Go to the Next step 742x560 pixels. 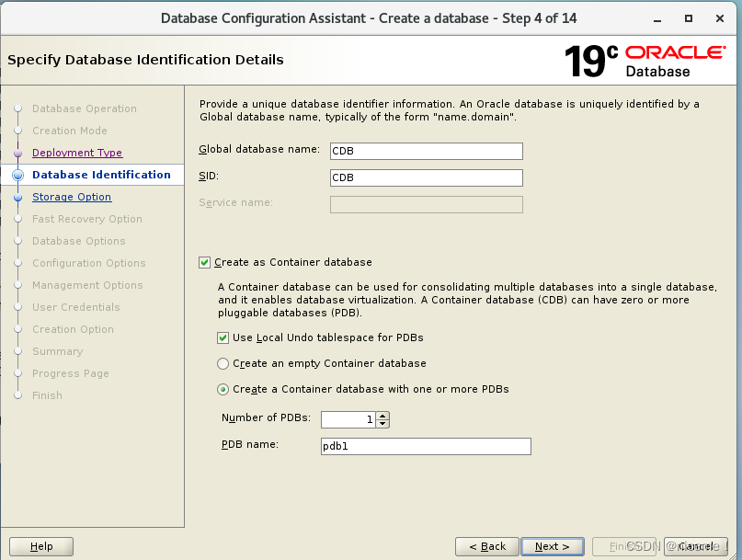(553, 547)
